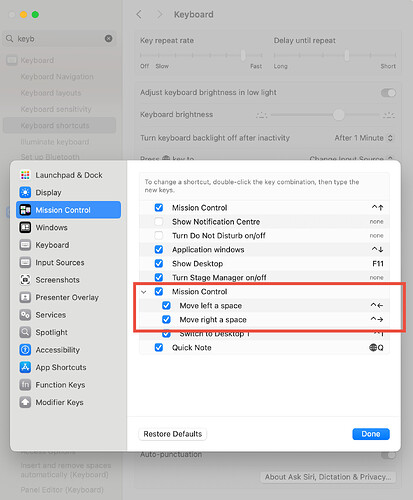Open the Accessibility category icon
The width and height of the screenshot is (413, 500).
25,350
